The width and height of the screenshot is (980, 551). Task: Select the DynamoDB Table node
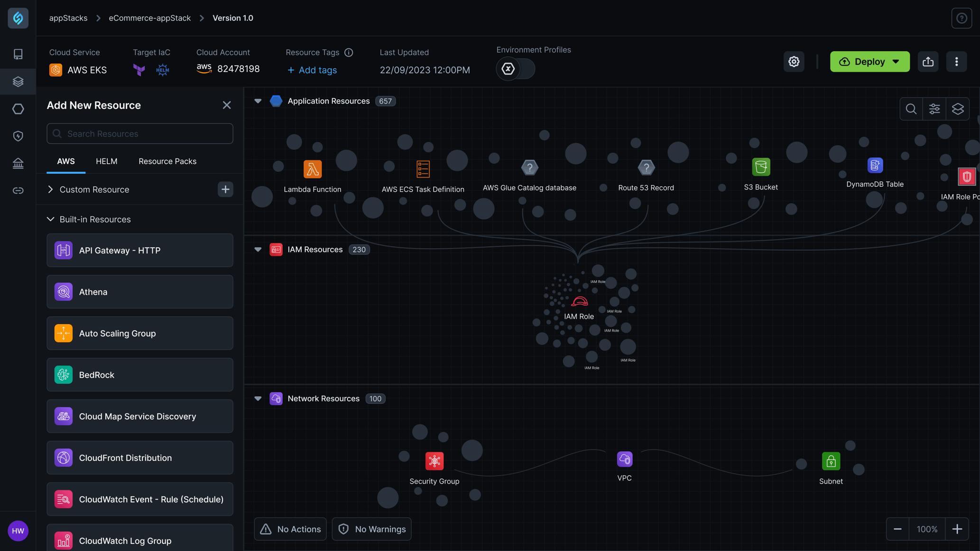click(875, 165)
